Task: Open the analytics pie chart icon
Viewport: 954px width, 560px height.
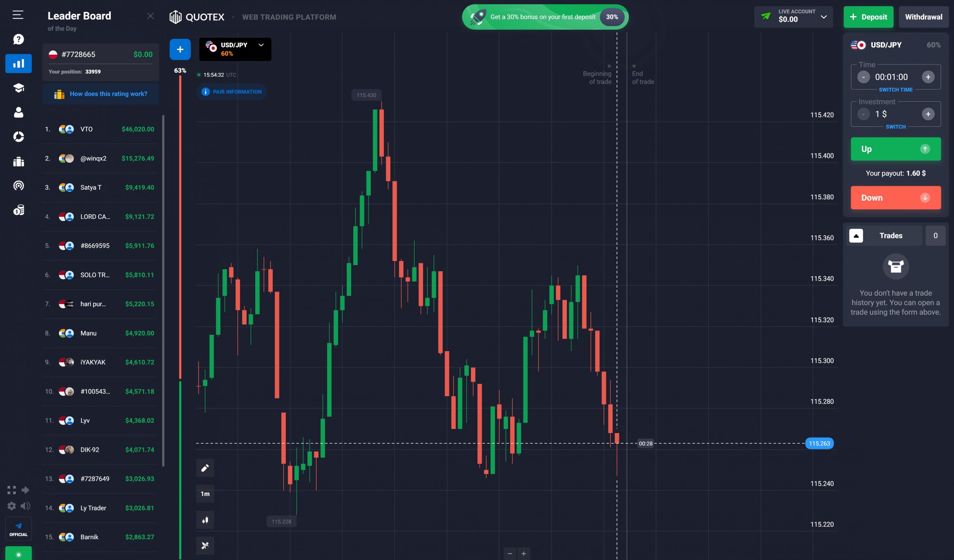Action: (x=18, y=137)
